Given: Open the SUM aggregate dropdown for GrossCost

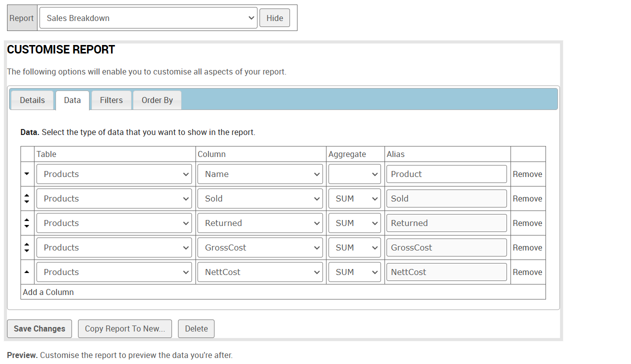Looking at the screenshot, I should pyautogui.click(x=354, y=247).
